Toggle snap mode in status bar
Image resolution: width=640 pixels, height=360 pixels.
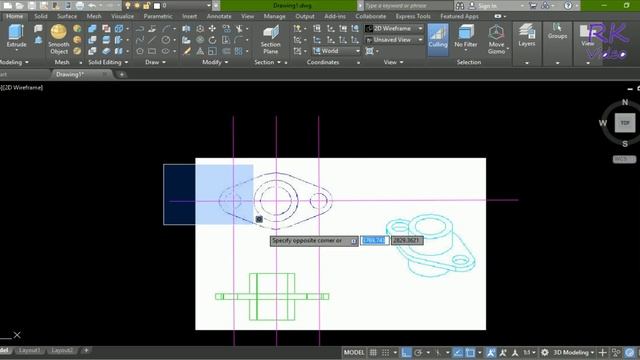pyautogui.click(x=385, y=352)
